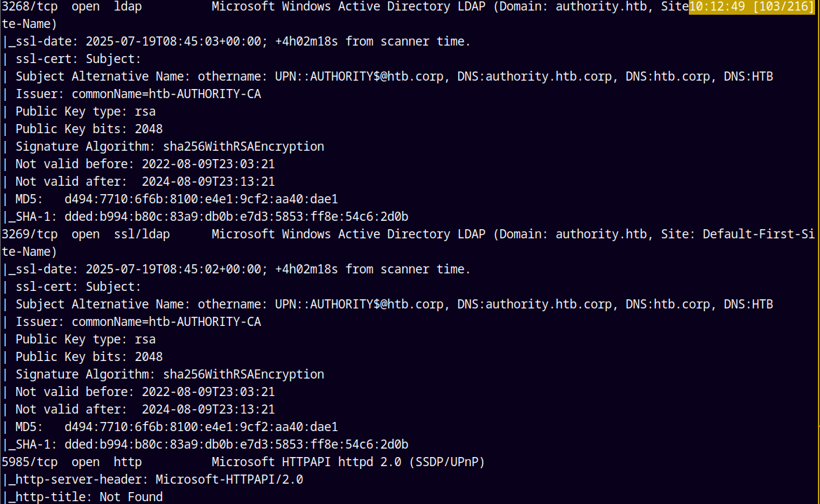Screen dimensions: 820x504
Task: Click the first MD5 fingerprint value
Action: 201,199
